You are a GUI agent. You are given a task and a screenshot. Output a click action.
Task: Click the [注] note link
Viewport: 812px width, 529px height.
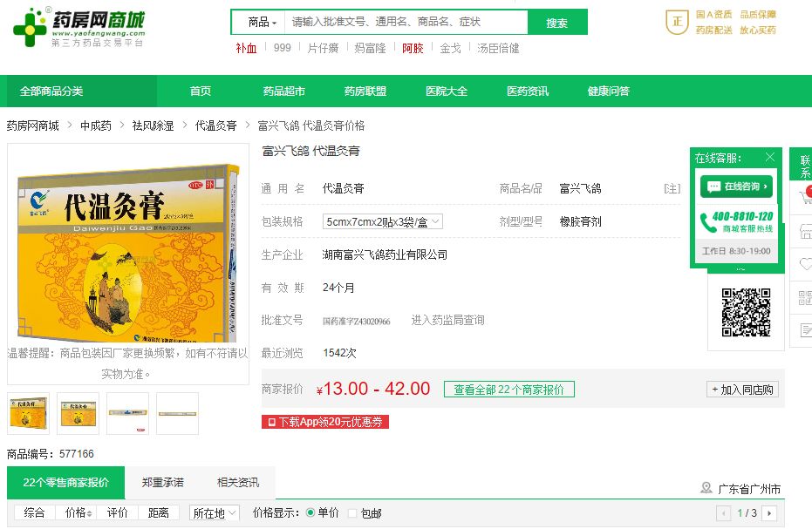(x=672, y=188)
